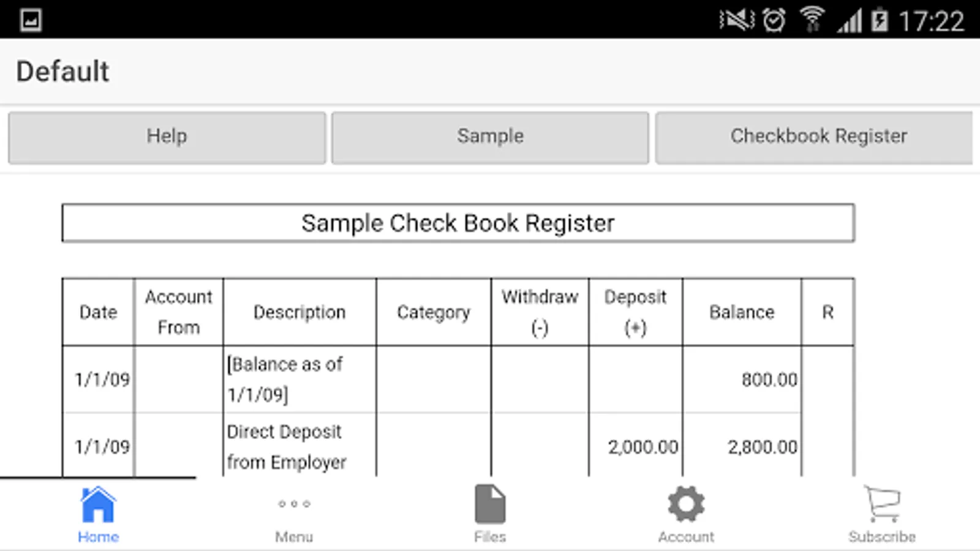
Task: Select the Withdraw (-) column header
Action: (540, 312)
